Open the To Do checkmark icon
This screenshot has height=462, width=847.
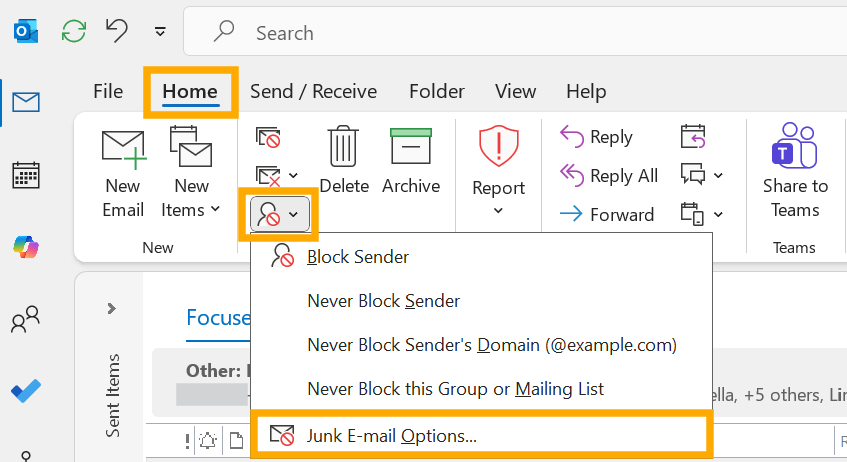pyautogui.click(x=25, y=391)
